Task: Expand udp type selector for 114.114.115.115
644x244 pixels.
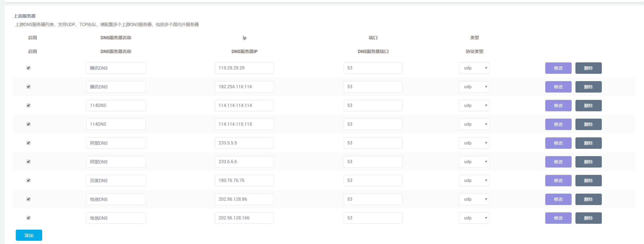Action: tap(474, 124)
